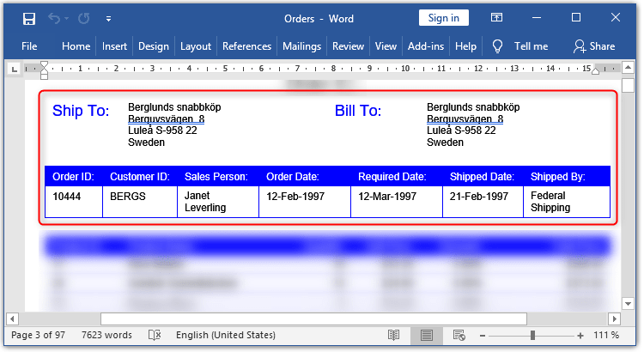Click the Undo arrow icon
The height and width of the screenshot is (352, 644).
tap(57, 18)
